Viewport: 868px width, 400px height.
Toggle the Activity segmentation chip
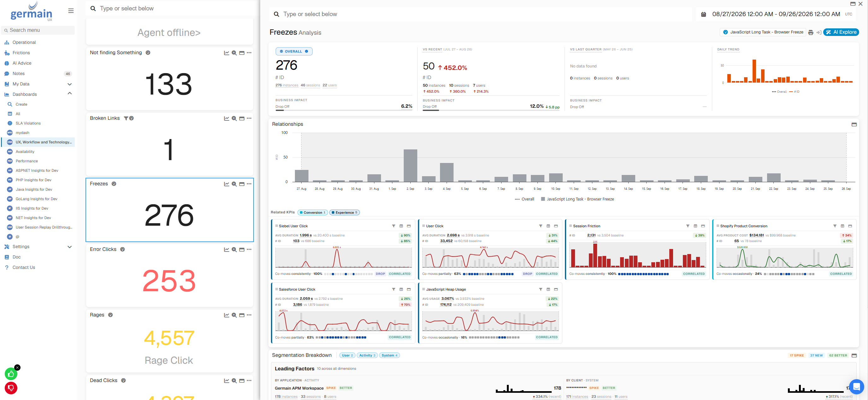pos(367,355)
